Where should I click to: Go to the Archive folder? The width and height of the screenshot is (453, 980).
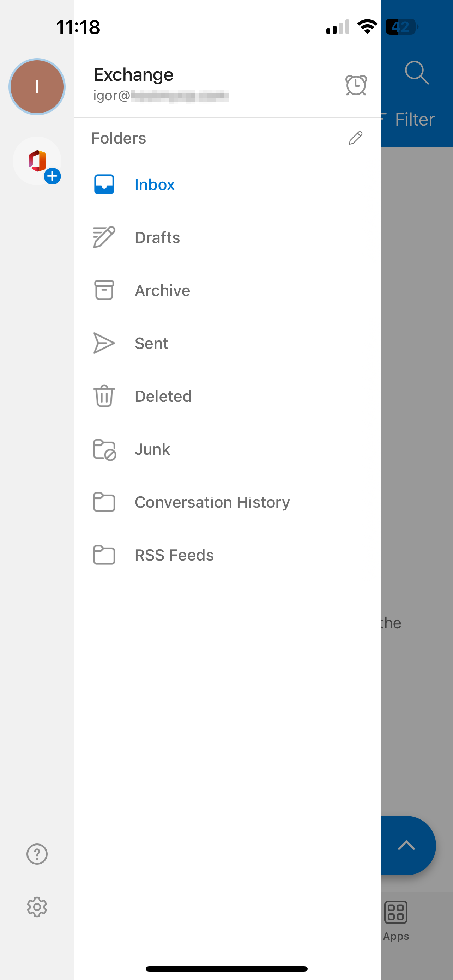pos(162,290)
